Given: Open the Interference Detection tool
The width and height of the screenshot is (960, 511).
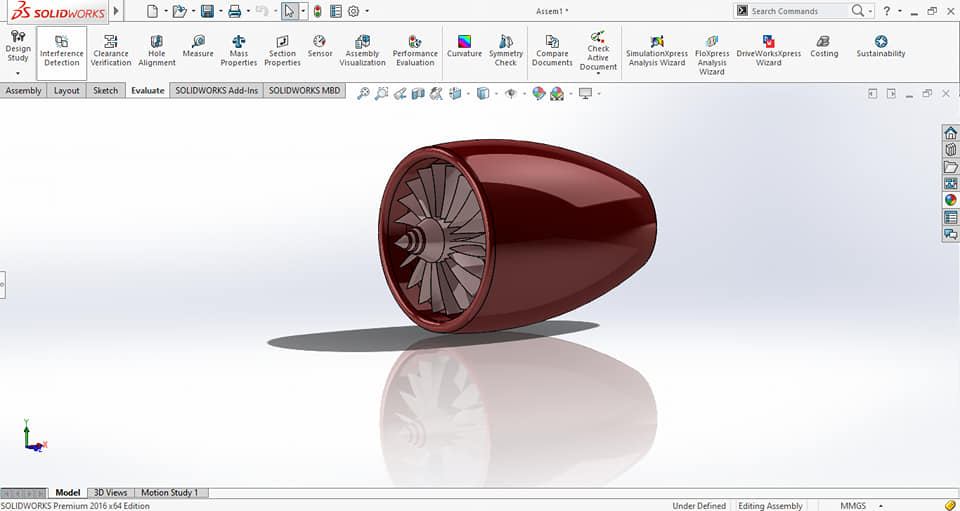Looking at the screenshot, I should [61, 52].
